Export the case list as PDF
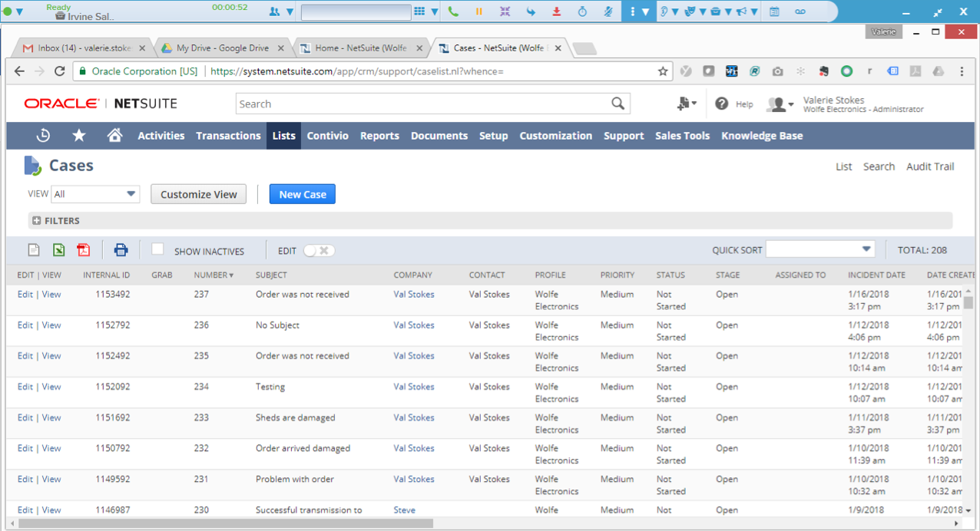This screenshot has height=531, width=980. coord(83,249)
